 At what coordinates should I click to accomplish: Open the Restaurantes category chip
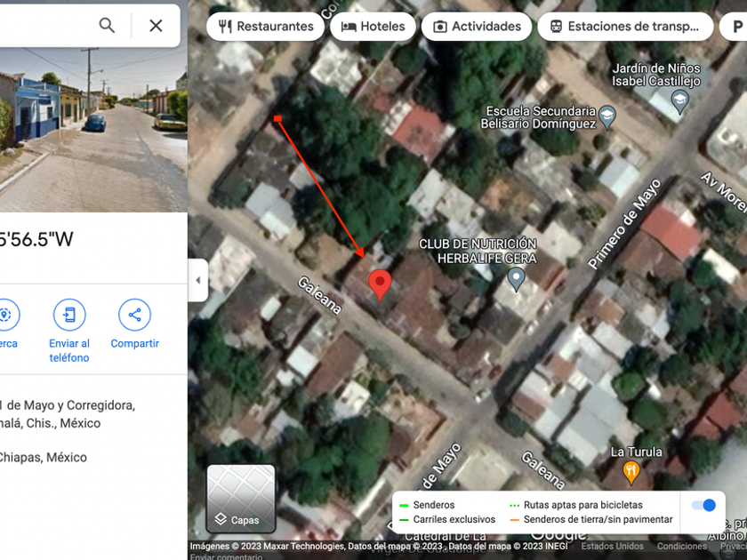265,26
